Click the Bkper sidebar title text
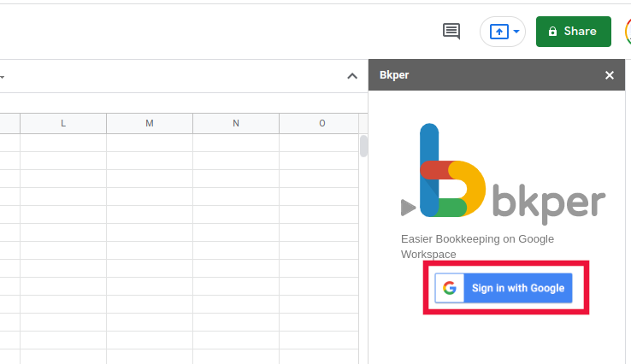This screenshot has width=631, height=364. 394,75
